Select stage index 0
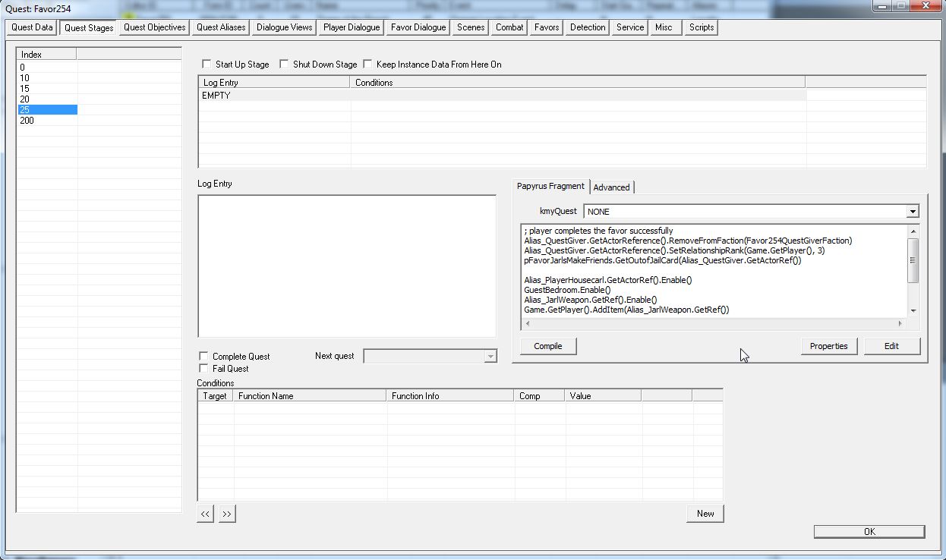The width and height of the screenshot is (946, 560). 47,68
